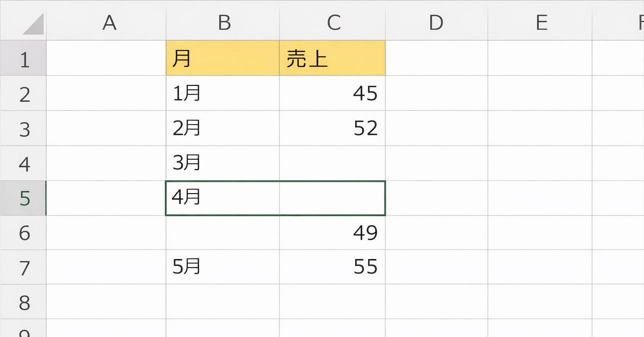Screen dimensions: 644x337
Task: Select row 5 header
Action: tap(23, 198)
